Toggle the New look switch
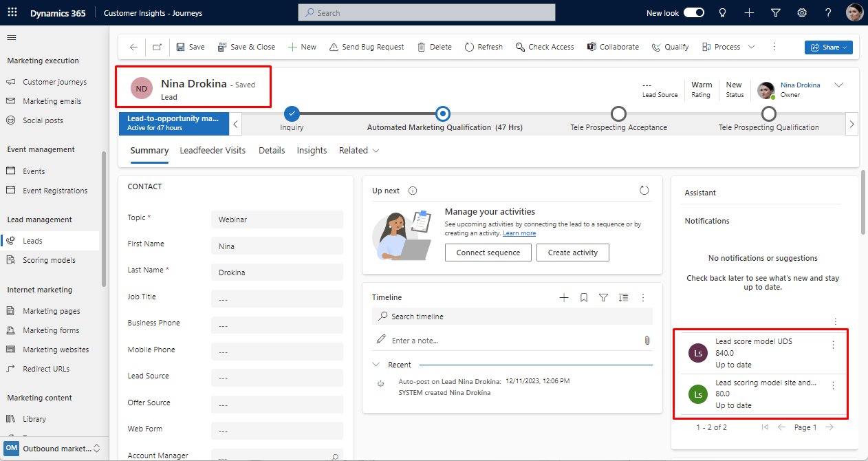The image size is (868, 461). (693, 13)
